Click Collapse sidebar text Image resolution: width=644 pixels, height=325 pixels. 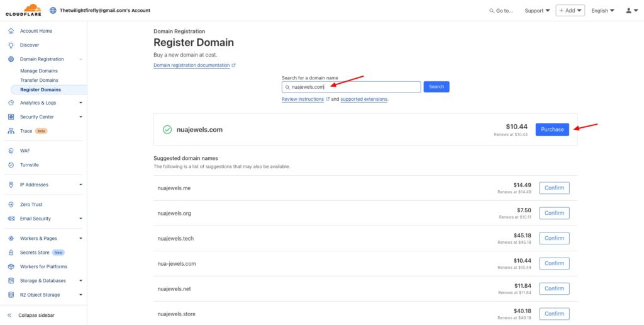point(36,315)
